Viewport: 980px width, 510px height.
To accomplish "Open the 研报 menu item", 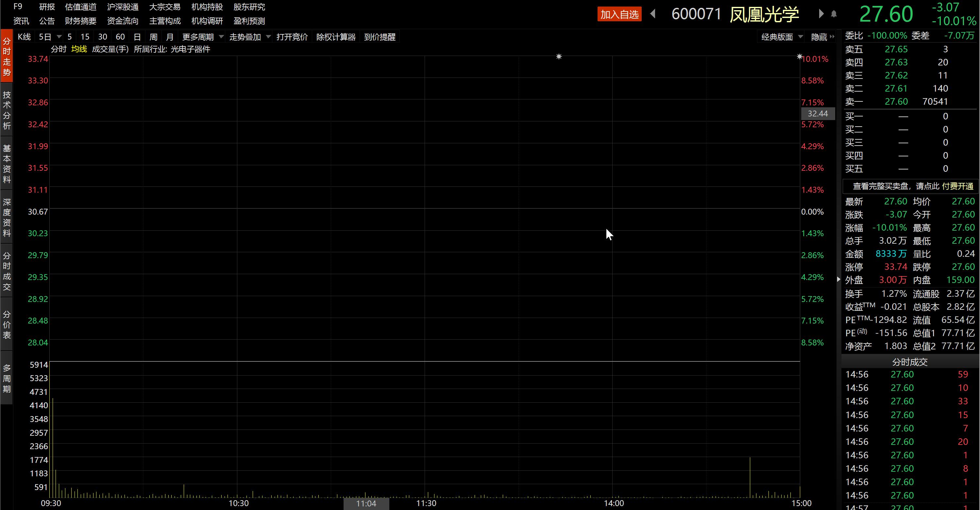I will pyautogui.click(x=47, y=7).
